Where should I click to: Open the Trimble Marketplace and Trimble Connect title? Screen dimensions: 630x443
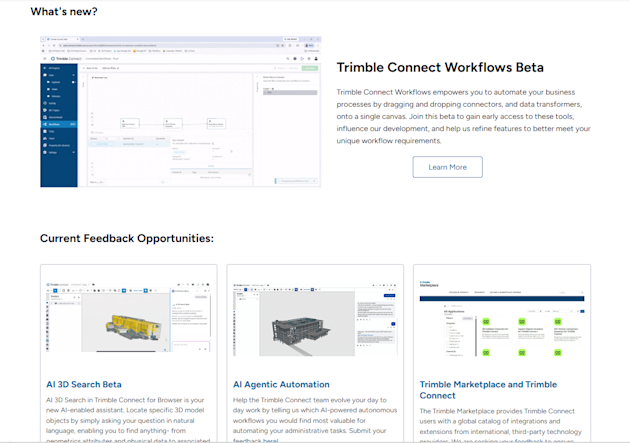click(x=488, y=390)
